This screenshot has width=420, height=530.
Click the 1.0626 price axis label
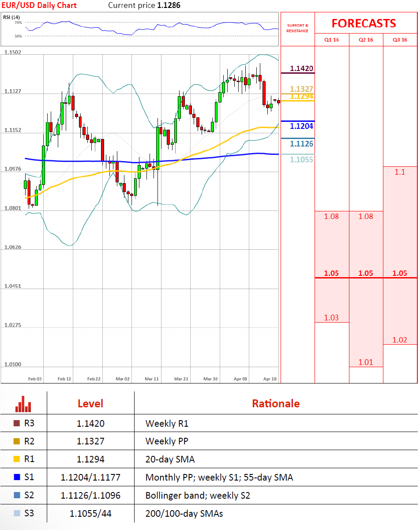click(13, 247)
